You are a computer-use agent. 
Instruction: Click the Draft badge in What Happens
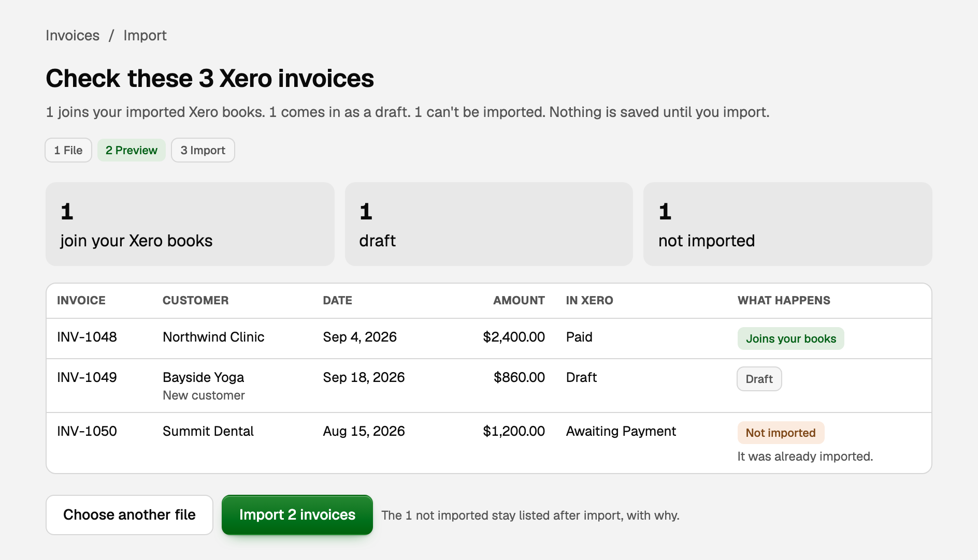[x=759, y=379]
